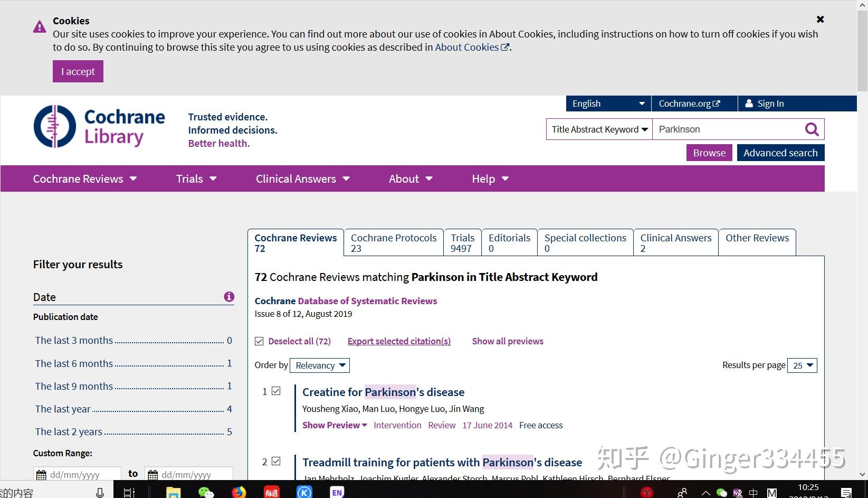Uncheck the Deselect all checkbox
This screenshot has width=868, height=498.
(x=259, y=341)
